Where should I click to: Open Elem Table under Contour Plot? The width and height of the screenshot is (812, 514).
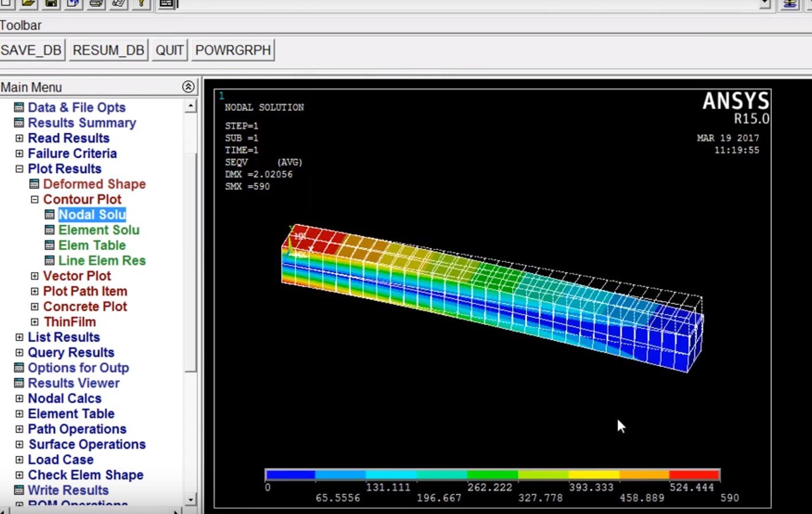(x=92, y=245)
